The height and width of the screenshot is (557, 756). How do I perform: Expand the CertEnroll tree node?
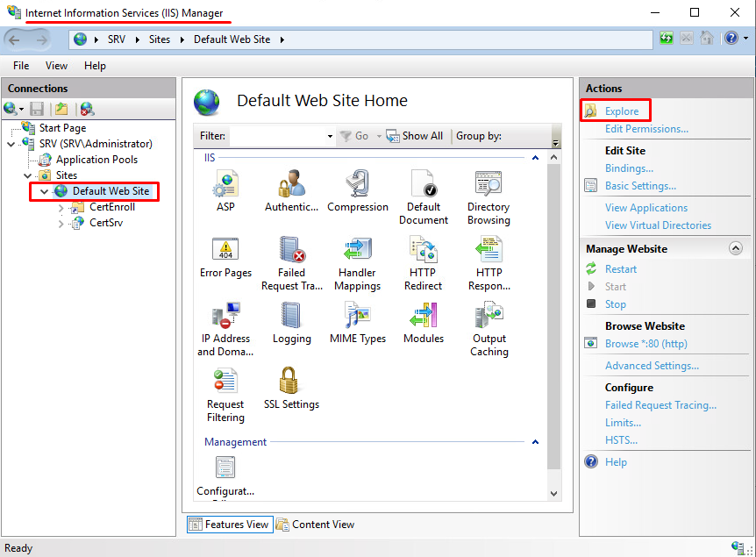(61, 208)
